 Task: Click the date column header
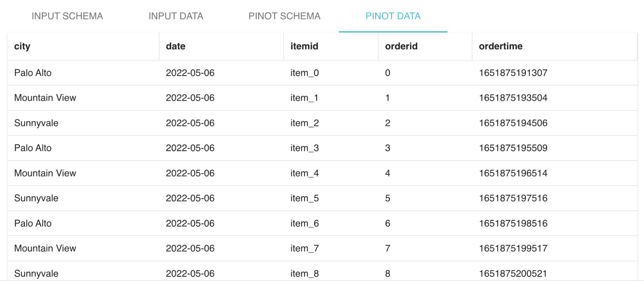[x=175, y=46]
